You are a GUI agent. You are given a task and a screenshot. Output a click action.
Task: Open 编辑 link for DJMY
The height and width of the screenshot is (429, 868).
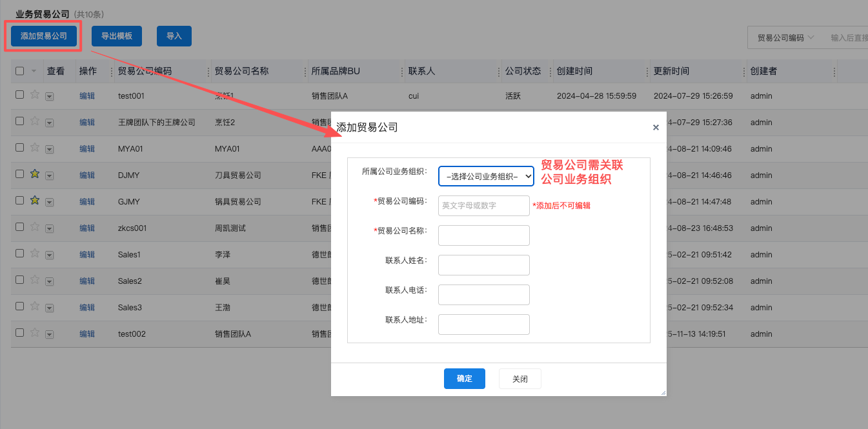[x=87, y=175]
